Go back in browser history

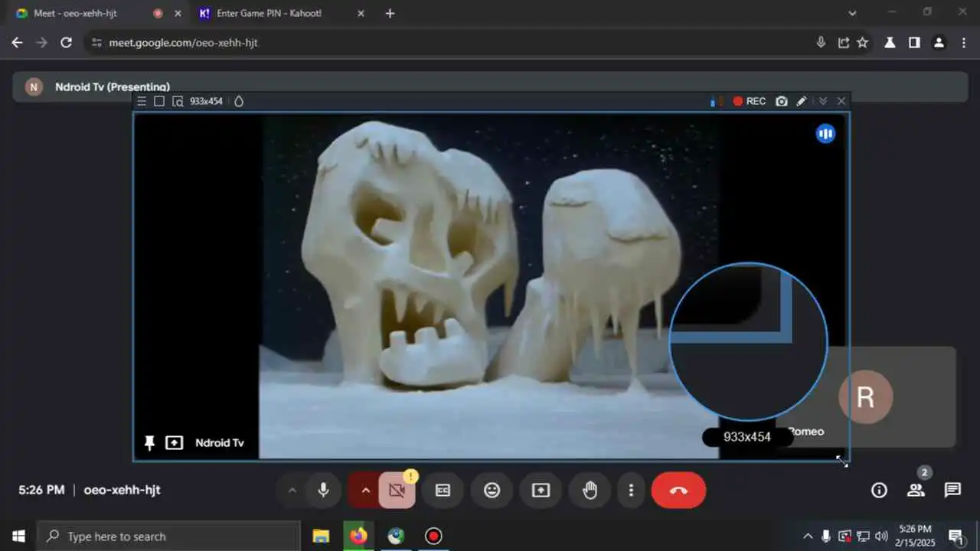[17, 43]
